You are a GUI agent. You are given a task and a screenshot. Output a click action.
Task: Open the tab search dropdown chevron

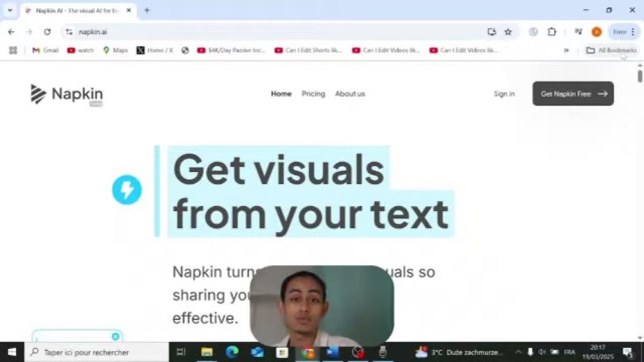(x=10, y=10)
